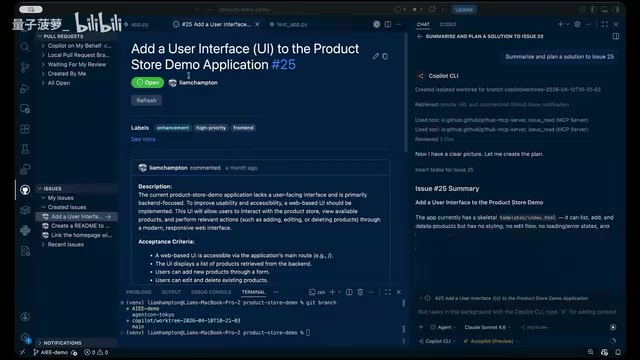Open the Accounts icon in the activity bar
The image size is (640, 360).
click(x=25, y=317)
